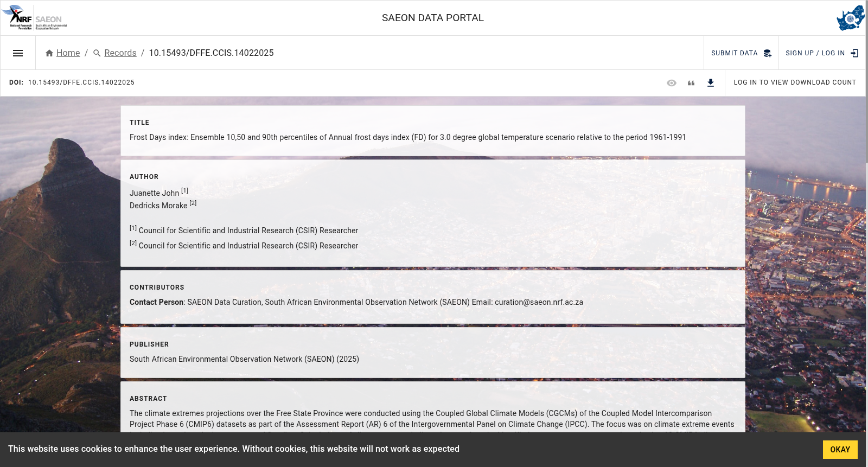Open Sign Up / Log In
This screenshot has width=868, height=467.
click(822, 53)
